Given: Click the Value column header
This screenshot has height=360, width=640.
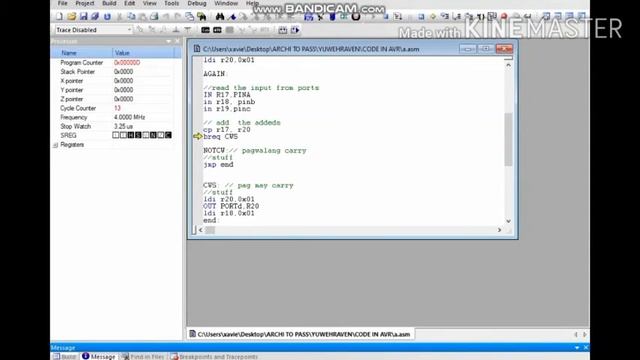Looking at the screenshot, I should (x=144, y=53).
